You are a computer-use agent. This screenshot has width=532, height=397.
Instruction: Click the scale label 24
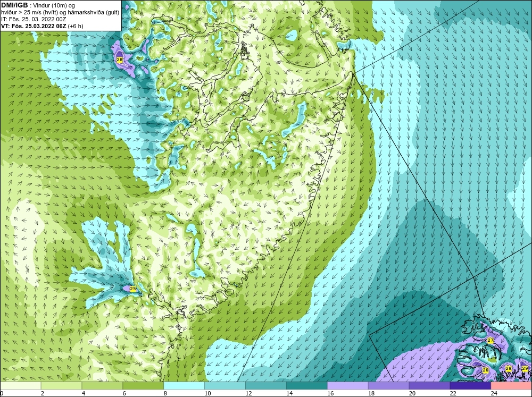pos(494,393)
